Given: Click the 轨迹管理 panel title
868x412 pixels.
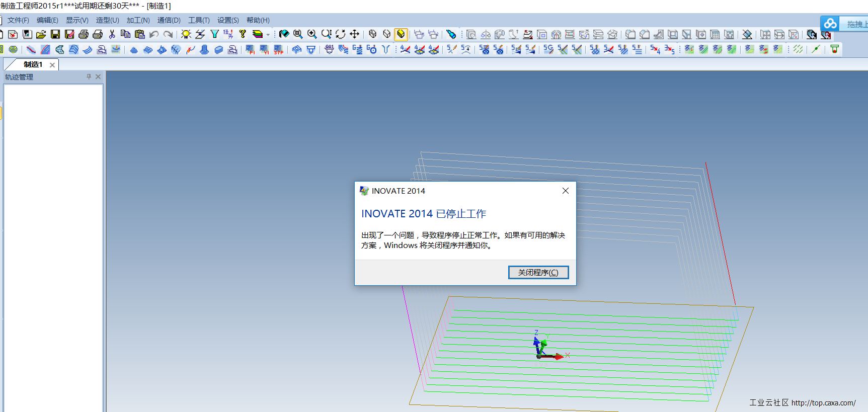Looking at the screenshot, I should pyautogui.click(x=19, y=77).
